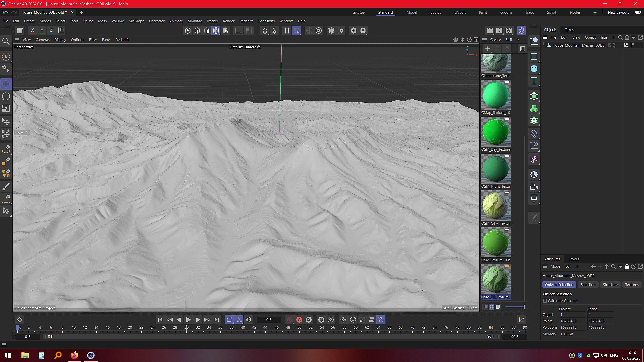Open the cloner MoGraph icon
This screenshot has height=362, width=644.
pos(534,109)
